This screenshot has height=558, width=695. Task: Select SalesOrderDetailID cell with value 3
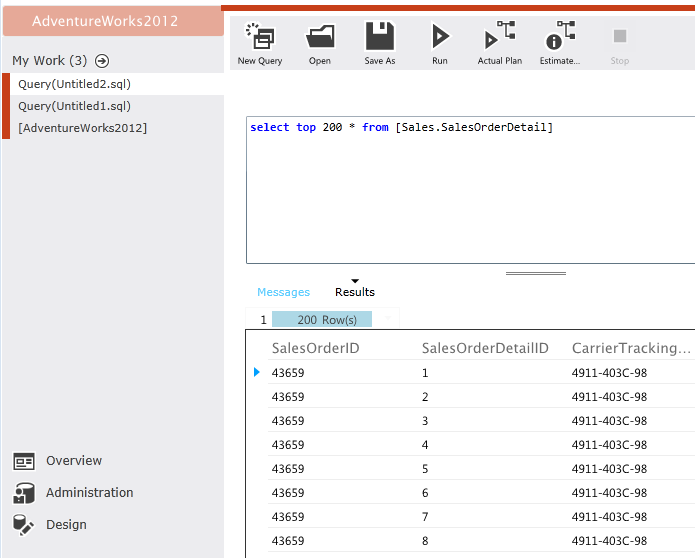(x=425, y=421)
